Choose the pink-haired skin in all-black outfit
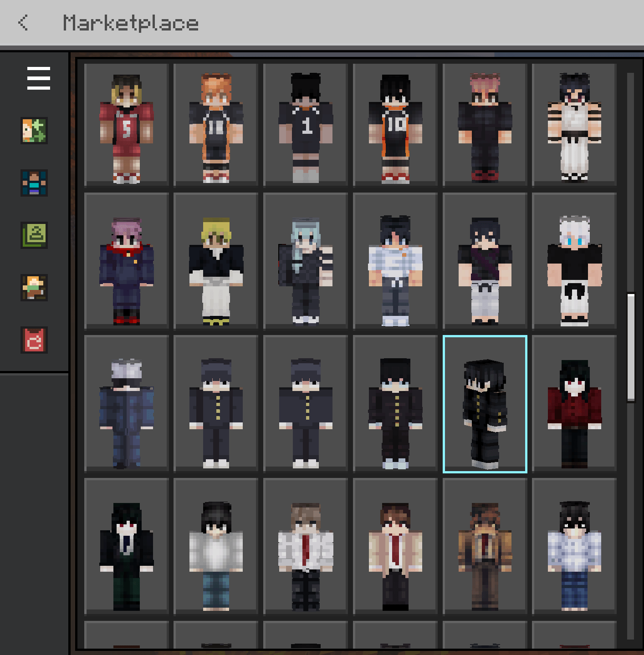 (x=485, y=125)
